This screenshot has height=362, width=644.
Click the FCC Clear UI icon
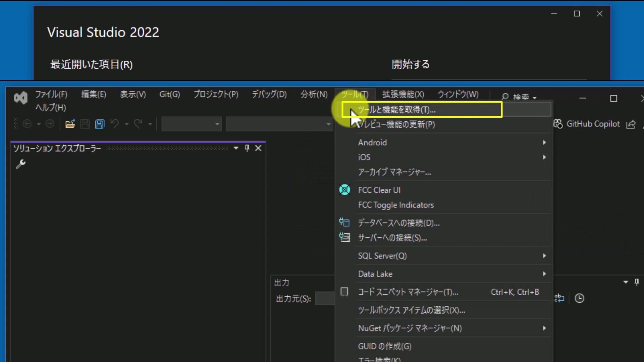tap(345, 190)
